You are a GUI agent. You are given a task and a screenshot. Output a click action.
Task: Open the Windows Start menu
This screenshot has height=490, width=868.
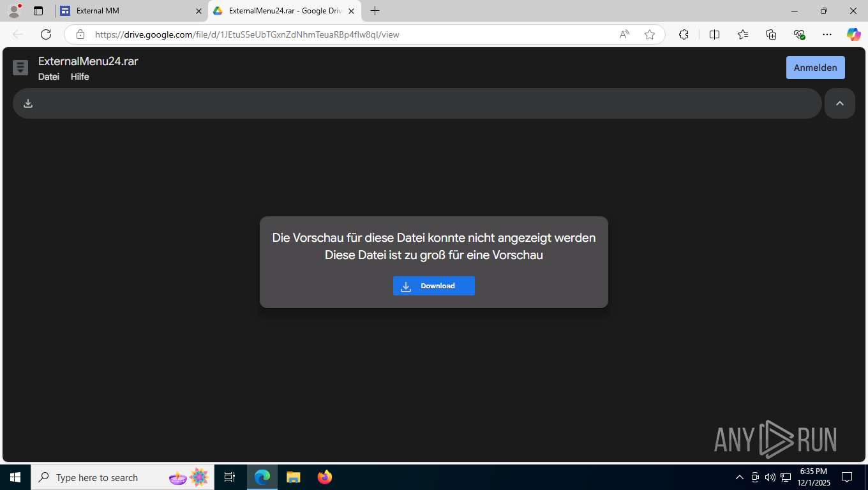point(15,477)
